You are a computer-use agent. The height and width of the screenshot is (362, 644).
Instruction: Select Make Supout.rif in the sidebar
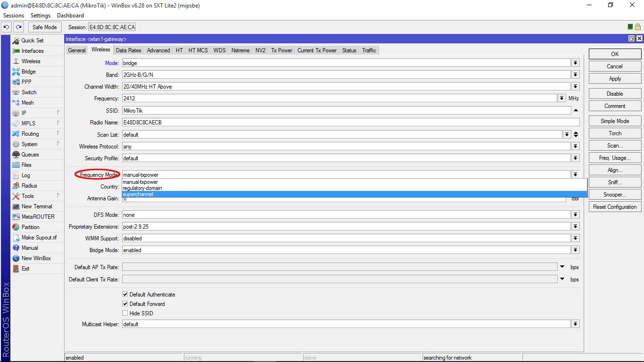coord(39,238)
